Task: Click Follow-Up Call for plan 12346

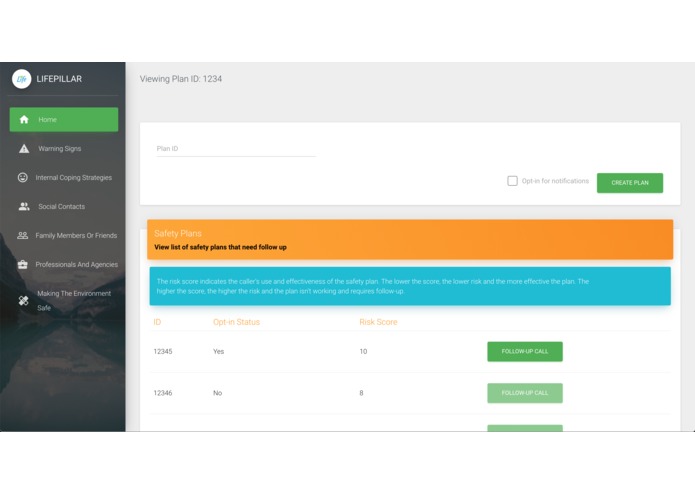Action: [525, 393]
